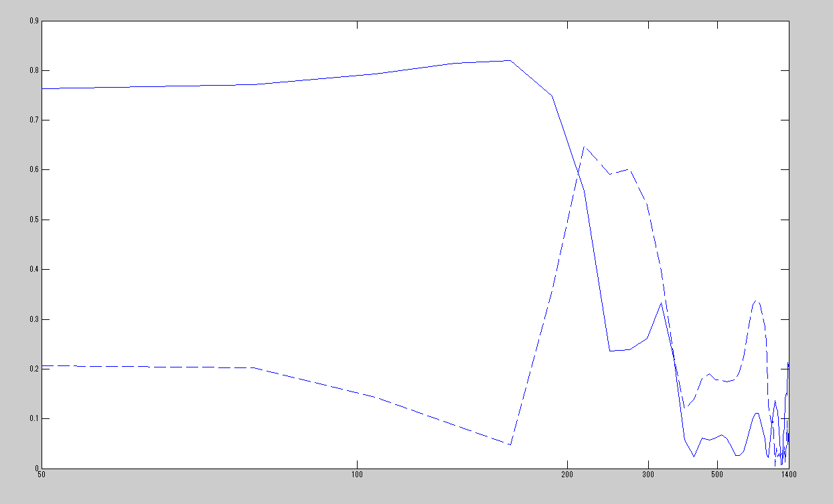This screenshot has height=504, width=833.
Task: Click the 1400 x-axis tick label
Action: pos(788,475)
